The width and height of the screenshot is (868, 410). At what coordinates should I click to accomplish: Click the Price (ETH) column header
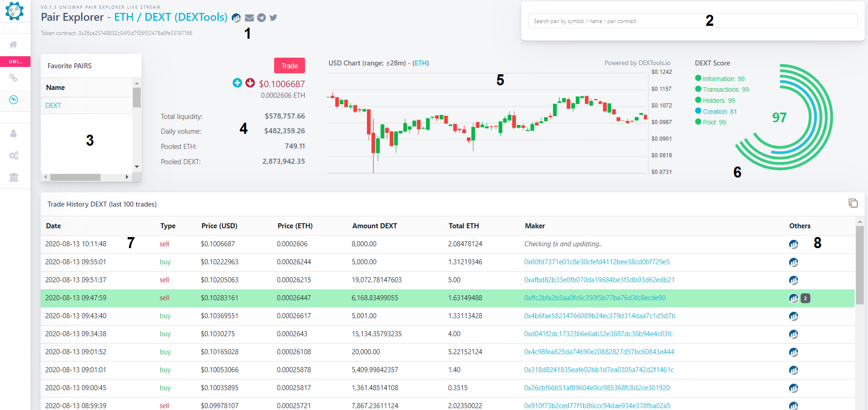(x=295, y=226)
